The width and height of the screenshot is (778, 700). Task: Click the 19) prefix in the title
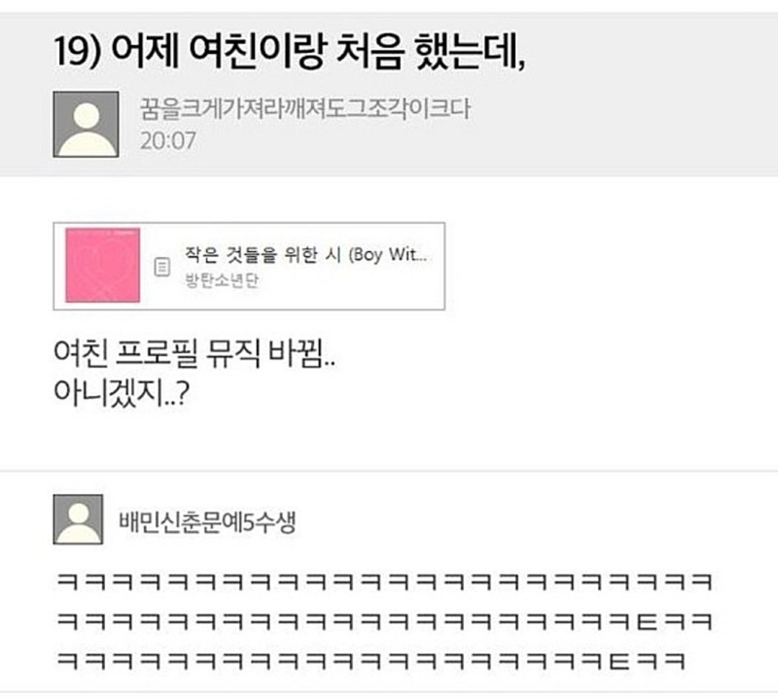click(78, 51)
